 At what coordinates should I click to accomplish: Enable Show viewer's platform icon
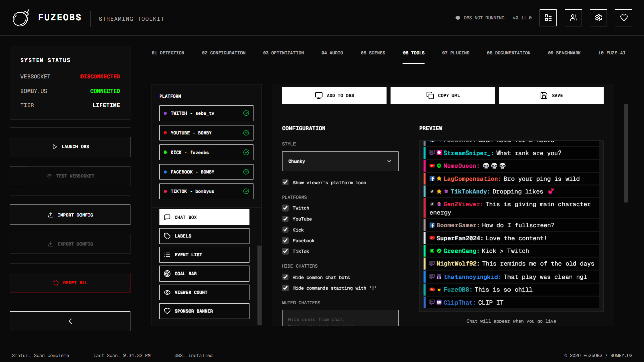(285, 182)
